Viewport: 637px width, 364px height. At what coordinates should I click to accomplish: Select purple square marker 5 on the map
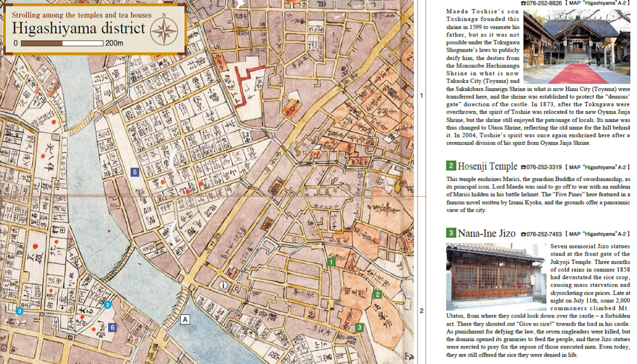click(x=134, y=172)
